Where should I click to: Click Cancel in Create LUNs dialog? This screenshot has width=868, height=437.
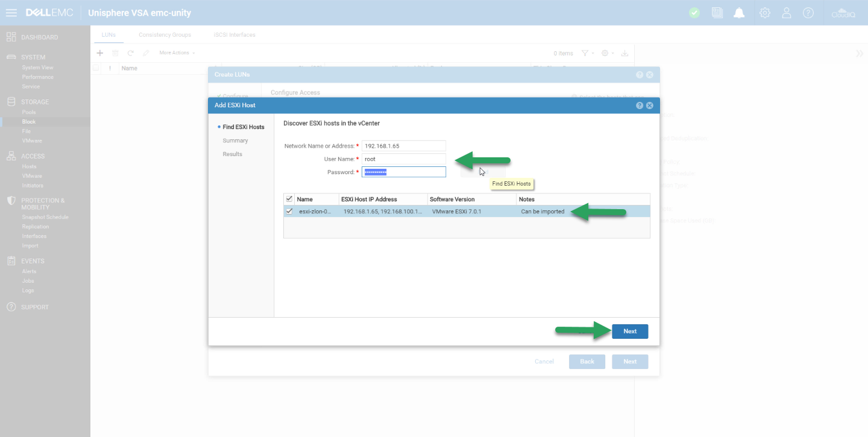pyautogui.click(x=544, y=362)
